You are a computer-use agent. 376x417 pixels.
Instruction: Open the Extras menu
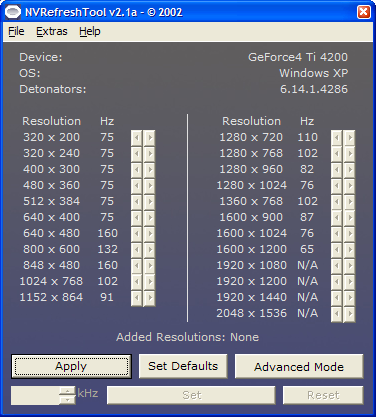[x=52, y=31]
